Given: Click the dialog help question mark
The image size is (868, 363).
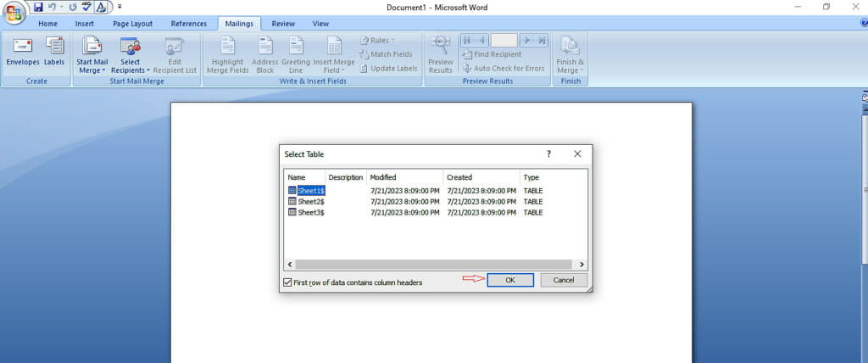Looking at the screenshot, I should [548, 154].
